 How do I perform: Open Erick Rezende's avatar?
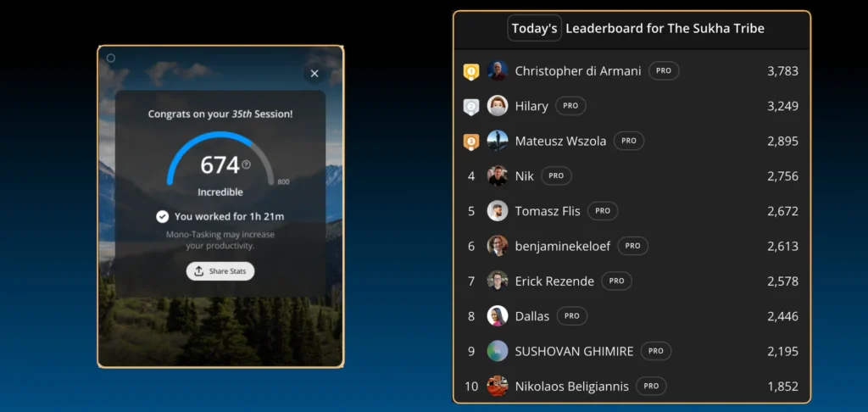click(497, 281)
